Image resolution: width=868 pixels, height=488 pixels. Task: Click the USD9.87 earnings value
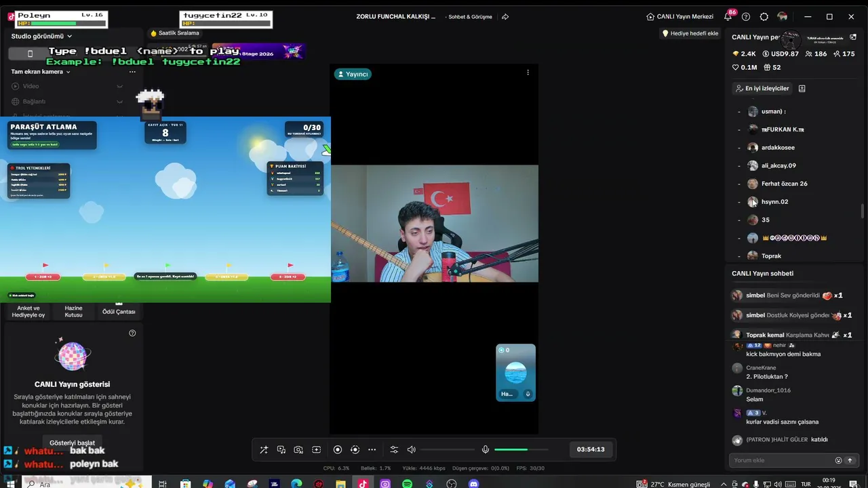pyautogui.click(x=781, y=54)
